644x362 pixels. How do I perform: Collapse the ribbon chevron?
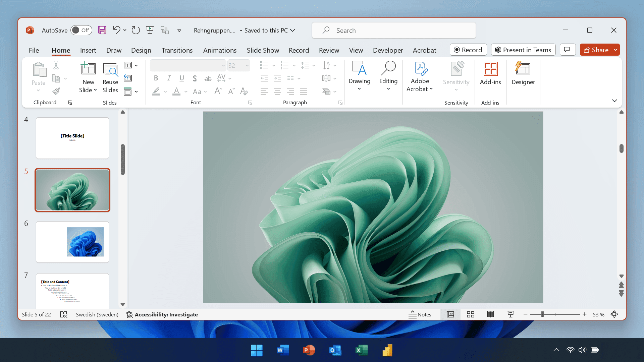pyautogui.click(x=614, y=101)
